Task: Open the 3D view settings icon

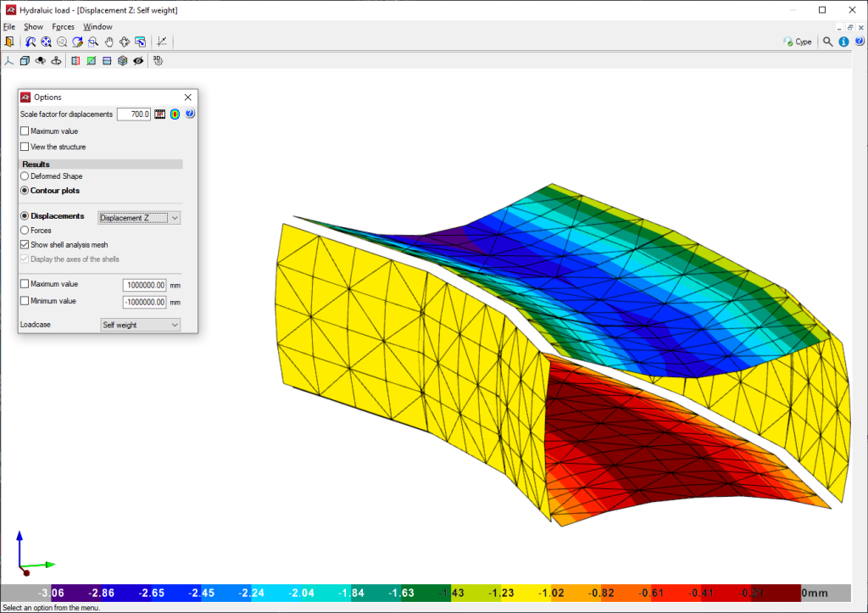Action: click(x=157, y=60)
